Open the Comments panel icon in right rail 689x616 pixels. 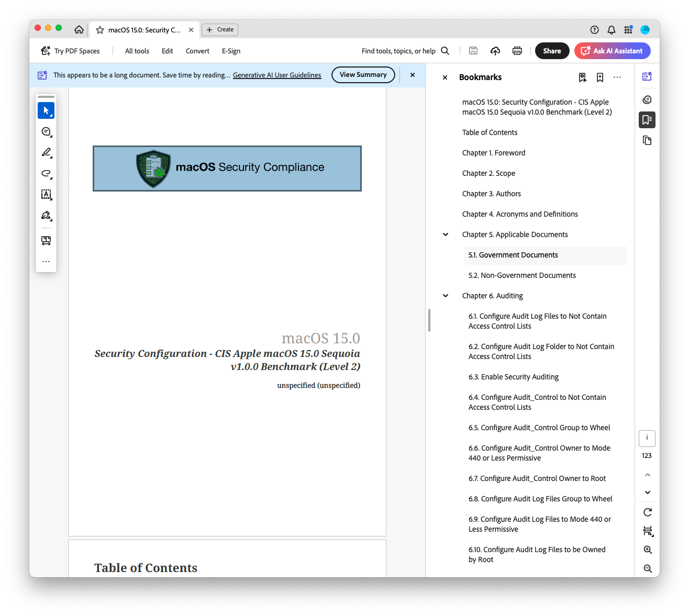pos(647,99)
